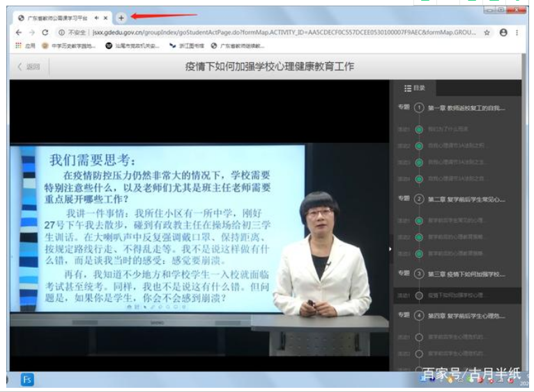
Task: Open second activity under chapter 2
Action: click(x=457, y=237)
